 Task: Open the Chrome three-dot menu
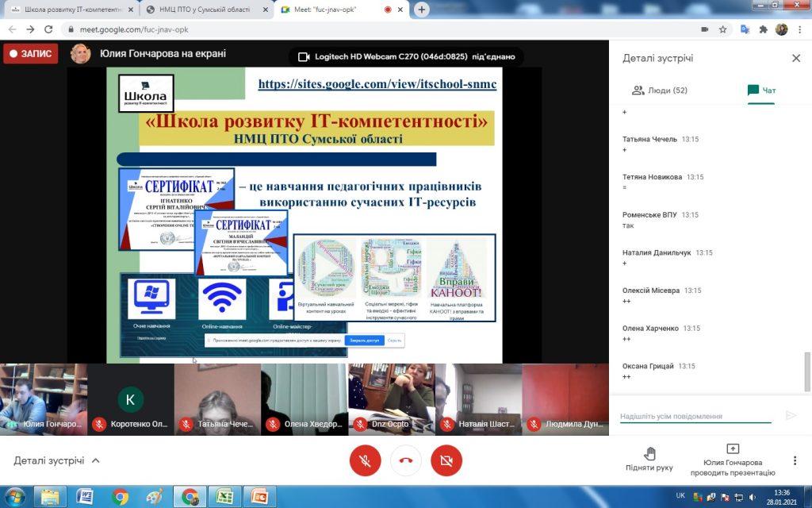coord(800,29)
